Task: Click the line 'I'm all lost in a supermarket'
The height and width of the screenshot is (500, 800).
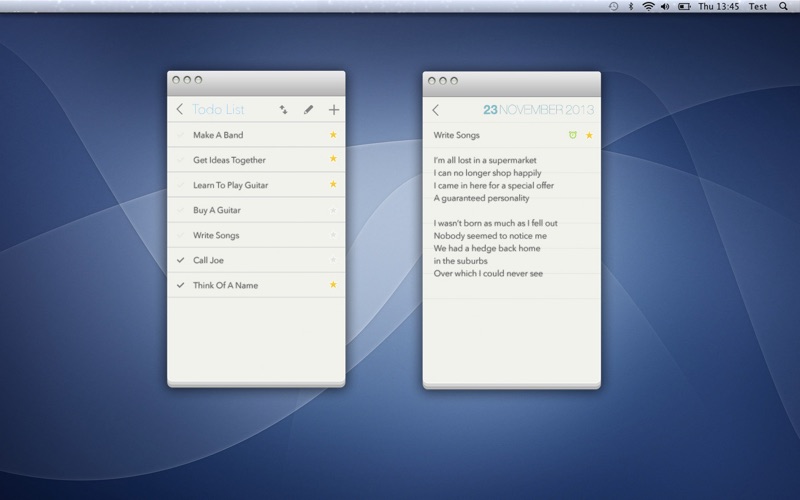Action: [485, 160]
